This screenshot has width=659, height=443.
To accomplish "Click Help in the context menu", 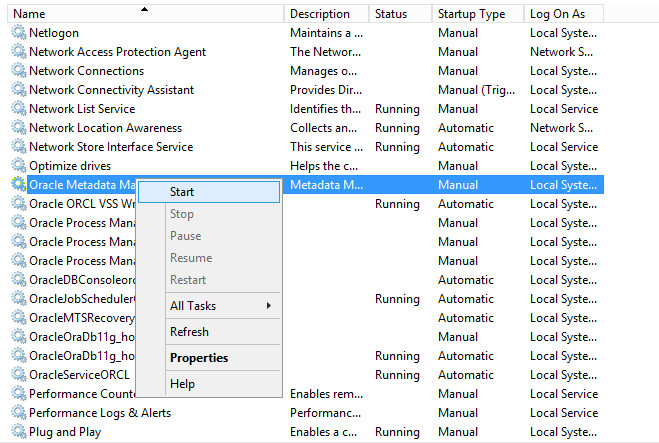I will (182, 384).
